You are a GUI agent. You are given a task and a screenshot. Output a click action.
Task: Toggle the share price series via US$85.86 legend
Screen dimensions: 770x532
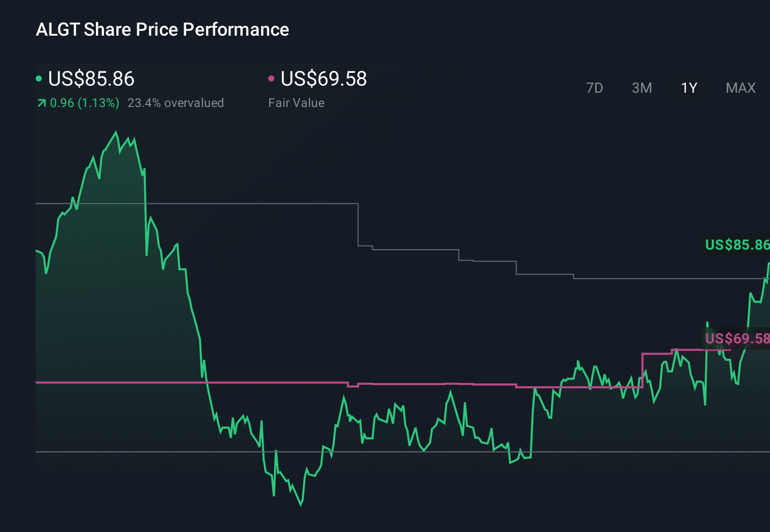click(x=91, y=79)
